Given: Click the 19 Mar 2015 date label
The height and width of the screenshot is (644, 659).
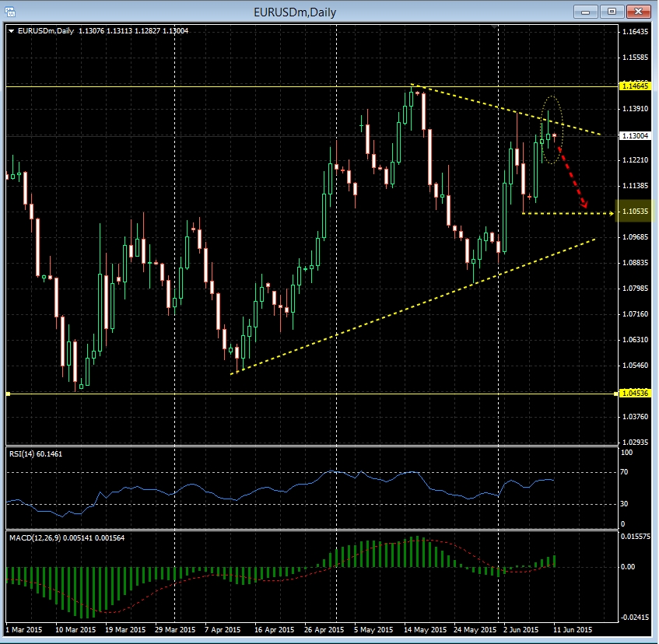Looking at the screenshot, I should [x=125, y=630].
